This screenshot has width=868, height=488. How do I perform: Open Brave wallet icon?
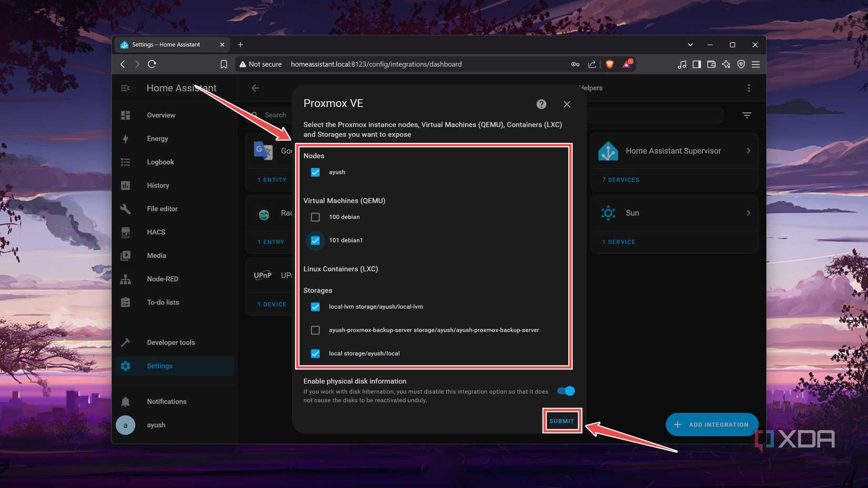[x=711, y=64]
